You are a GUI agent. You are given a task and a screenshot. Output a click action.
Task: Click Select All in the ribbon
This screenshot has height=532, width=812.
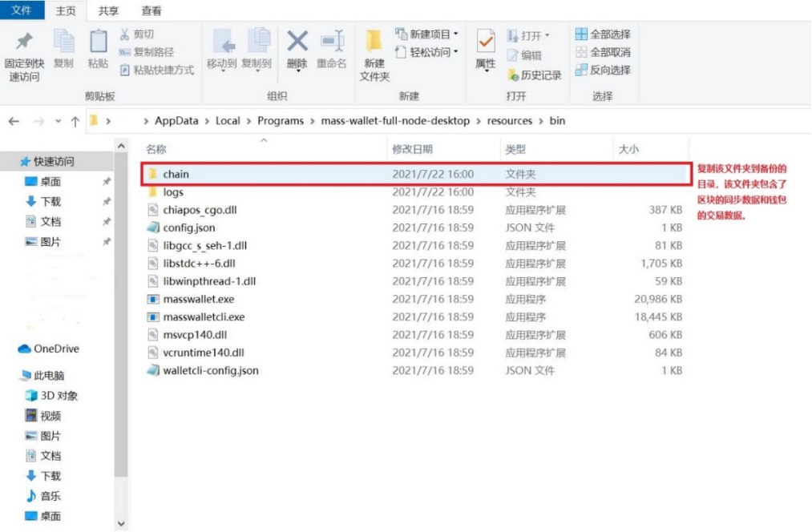tap(603, 34)
